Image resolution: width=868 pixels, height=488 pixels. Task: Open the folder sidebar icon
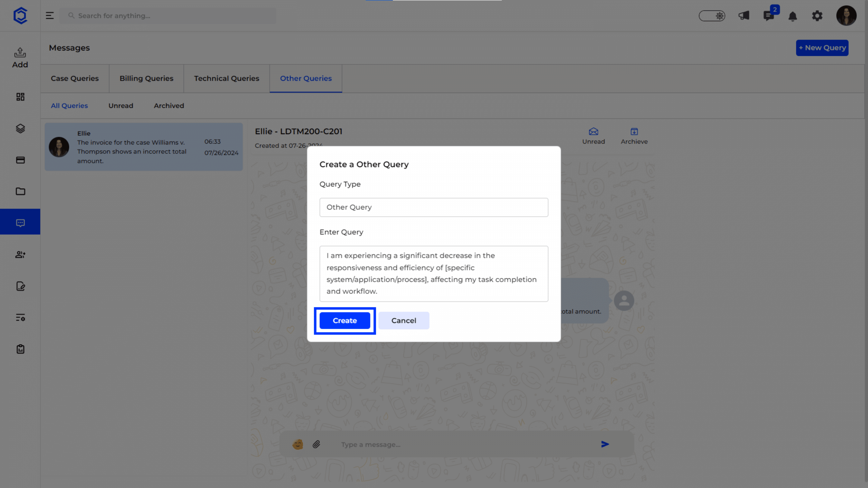[20, 191]
